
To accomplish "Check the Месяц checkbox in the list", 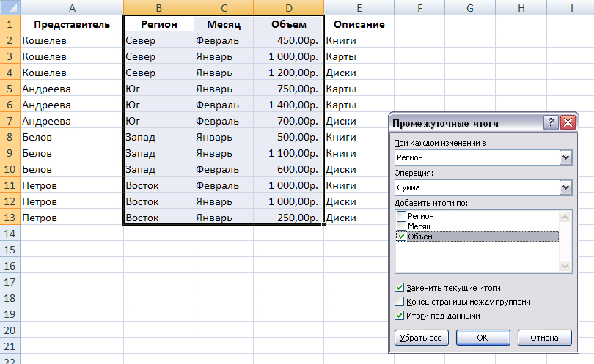I will 401,226.
